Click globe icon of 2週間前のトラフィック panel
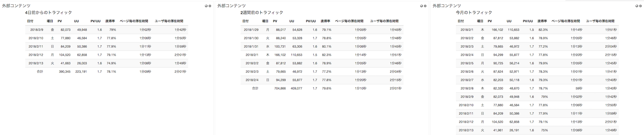The width and height of the screenshot is (644, 135). [x=421, y=6]
